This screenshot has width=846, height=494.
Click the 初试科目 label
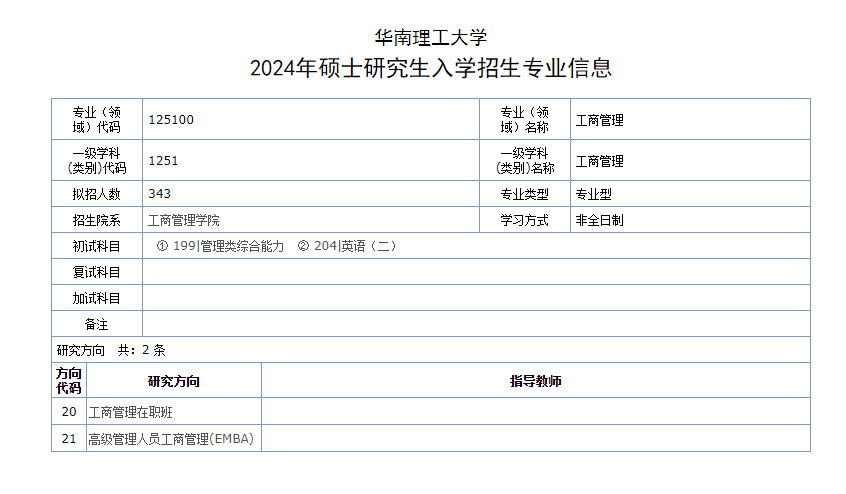(x=97, y=246)
